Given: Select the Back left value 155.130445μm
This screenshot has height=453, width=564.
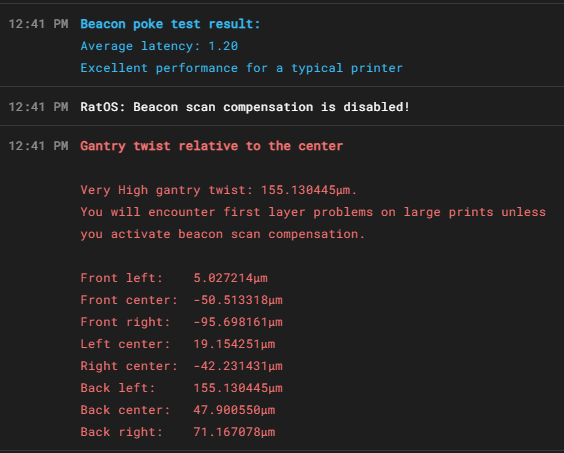Looking at the screenshot, I should point(238,388).
